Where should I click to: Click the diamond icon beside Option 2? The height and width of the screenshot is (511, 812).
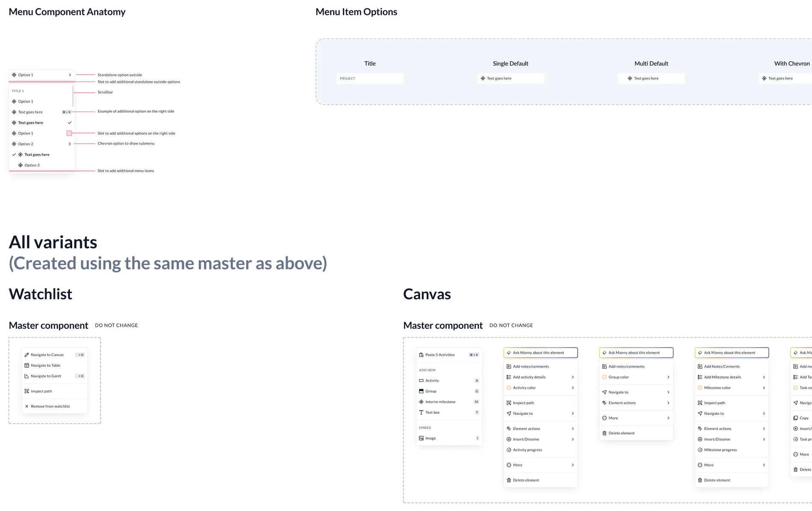14,144
